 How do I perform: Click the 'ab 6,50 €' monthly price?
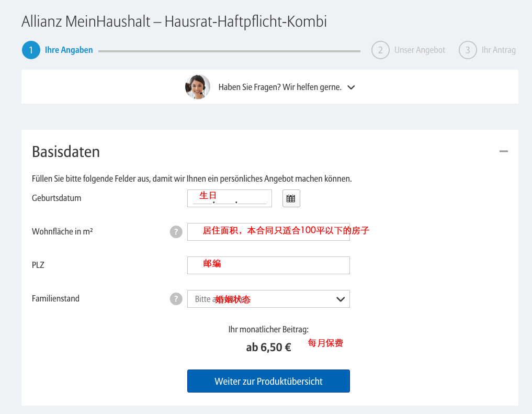pos(268,347)
